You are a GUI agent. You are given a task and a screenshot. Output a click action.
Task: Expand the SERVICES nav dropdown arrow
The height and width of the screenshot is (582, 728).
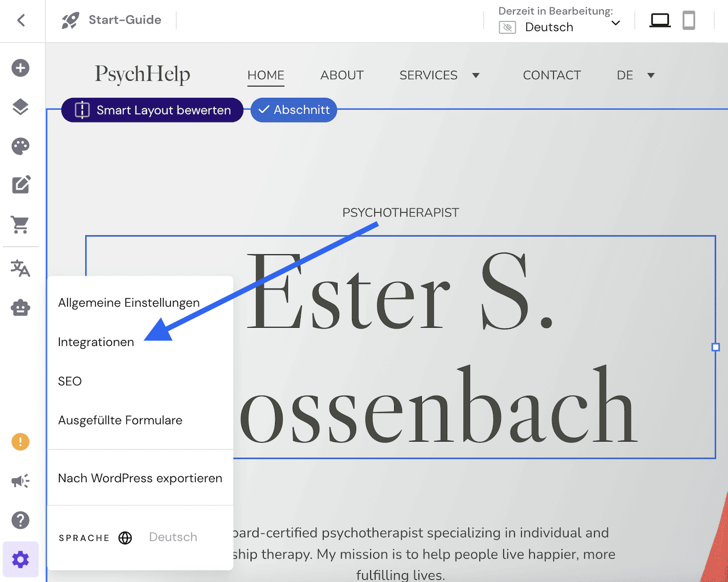click(475, 75)
